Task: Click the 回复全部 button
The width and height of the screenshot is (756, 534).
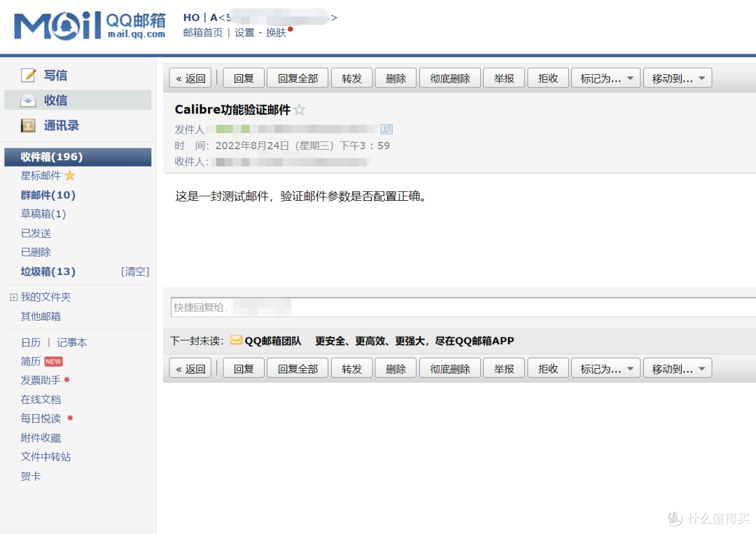Action: coord(297,78)
